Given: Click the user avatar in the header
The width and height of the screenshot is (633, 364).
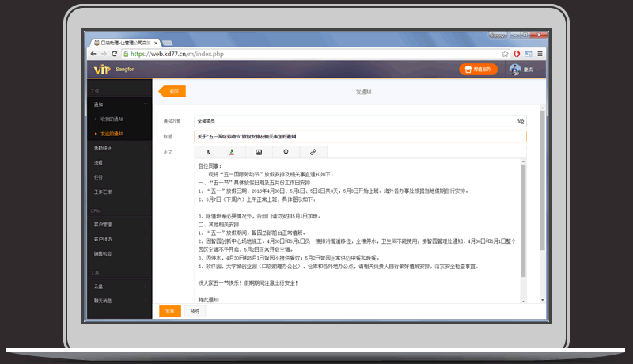Looking at the screenshot, I should [515, 70].
